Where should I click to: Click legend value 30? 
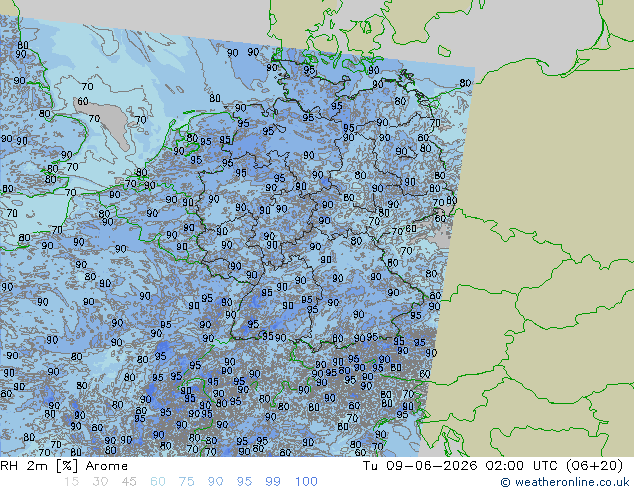click(x=100, y=482)
